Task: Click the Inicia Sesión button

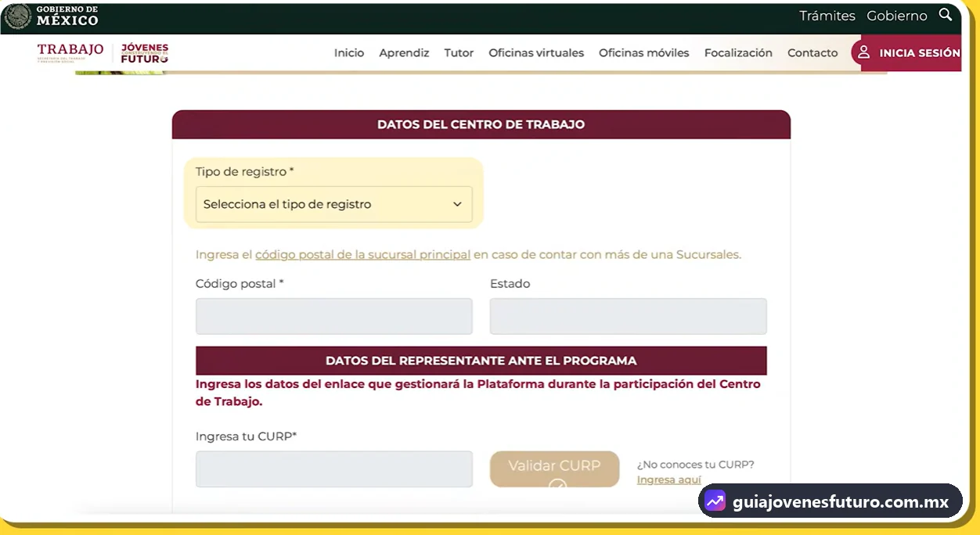Action: coord(907,53)
